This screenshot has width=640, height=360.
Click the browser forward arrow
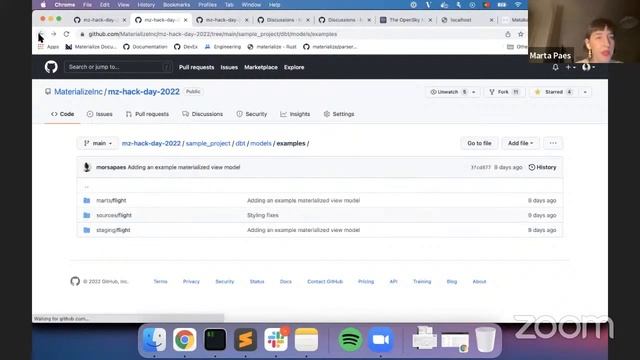point(53,34)
